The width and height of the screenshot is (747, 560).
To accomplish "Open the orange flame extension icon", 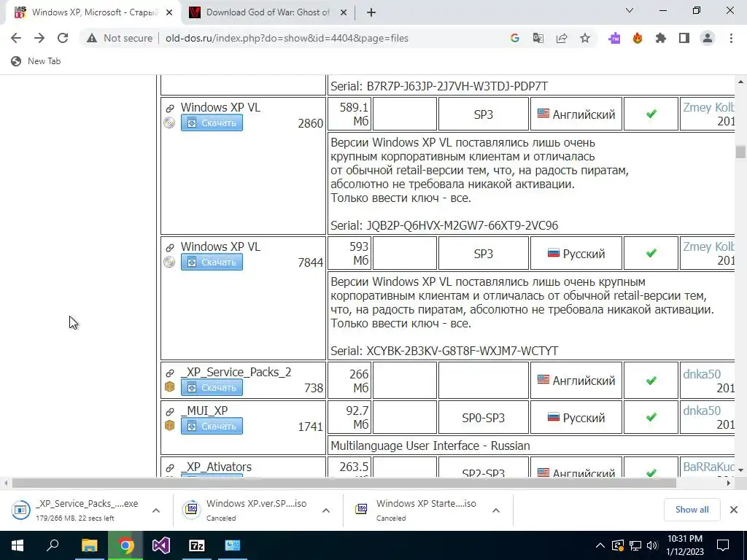I will coord(638,38).
